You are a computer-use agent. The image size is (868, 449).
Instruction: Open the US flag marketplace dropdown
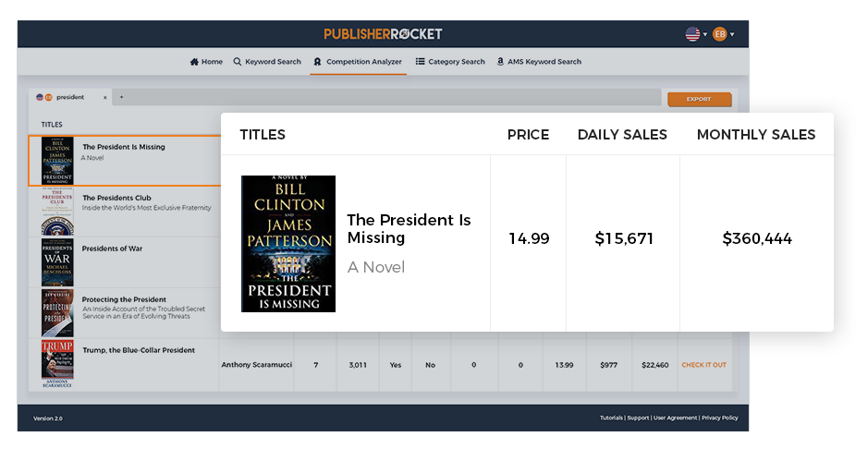(695, 34)
